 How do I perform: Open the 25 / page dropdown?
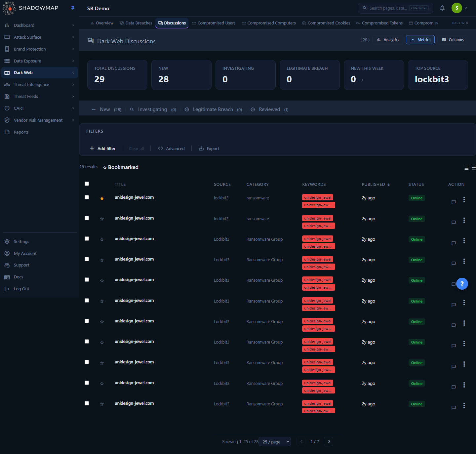pos(276,441)
